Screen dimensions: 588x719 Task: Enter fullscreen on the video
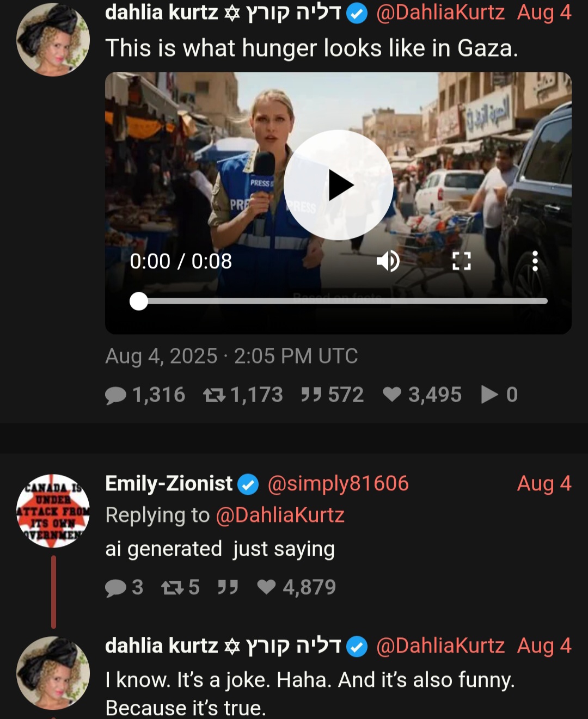coord(461,261)
